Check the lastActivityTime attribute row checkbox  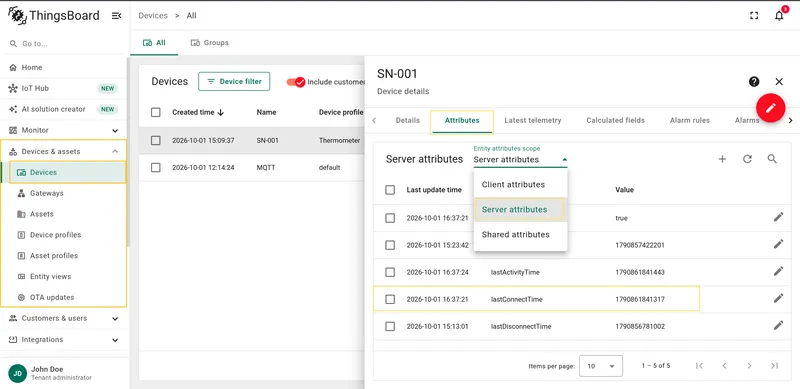click(390, 272)
